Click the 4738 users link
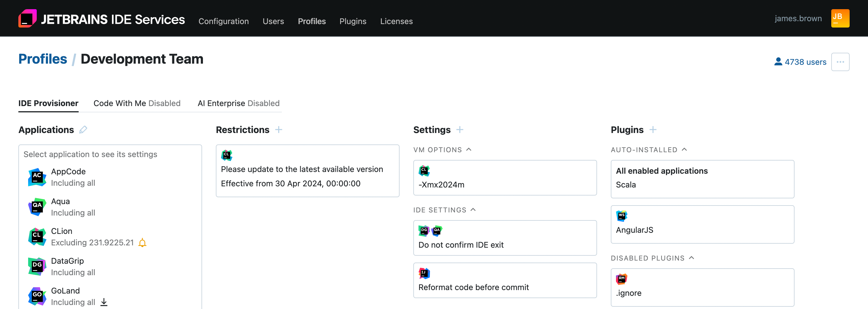The height and width of the screenshot is (309, 868). tap(805, 62)
